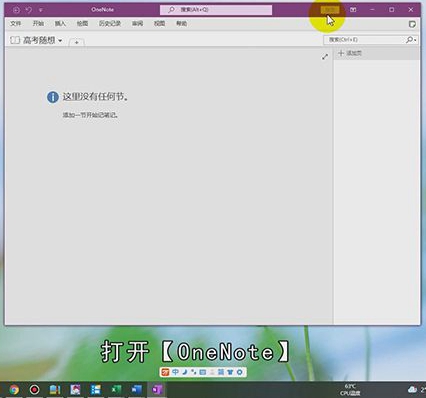This screenshot has width=426, height=398.
Task: Click the soft keyboard icon in IME toolbar
Action: pos(202,372)
